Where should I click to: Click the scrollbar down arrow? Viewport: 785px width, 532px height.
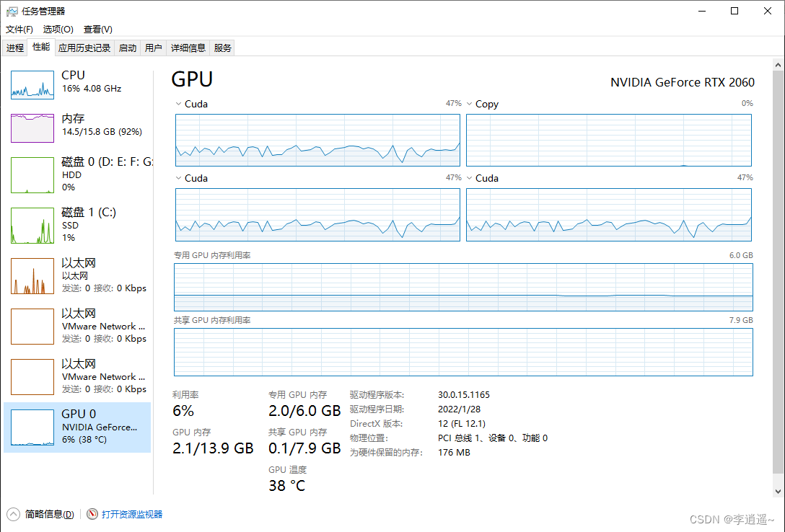pyautogui.click(x=778, y=492)
